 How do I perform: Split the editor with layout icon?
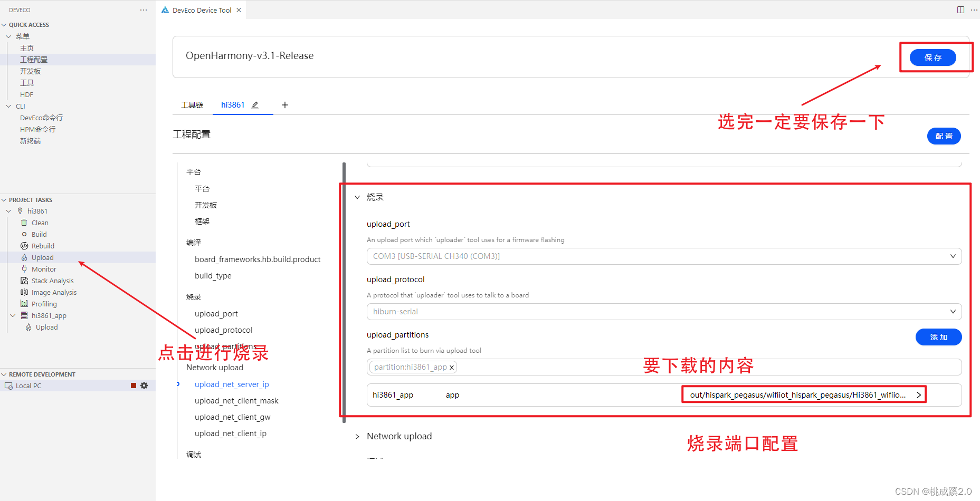(x=960, y=10)
